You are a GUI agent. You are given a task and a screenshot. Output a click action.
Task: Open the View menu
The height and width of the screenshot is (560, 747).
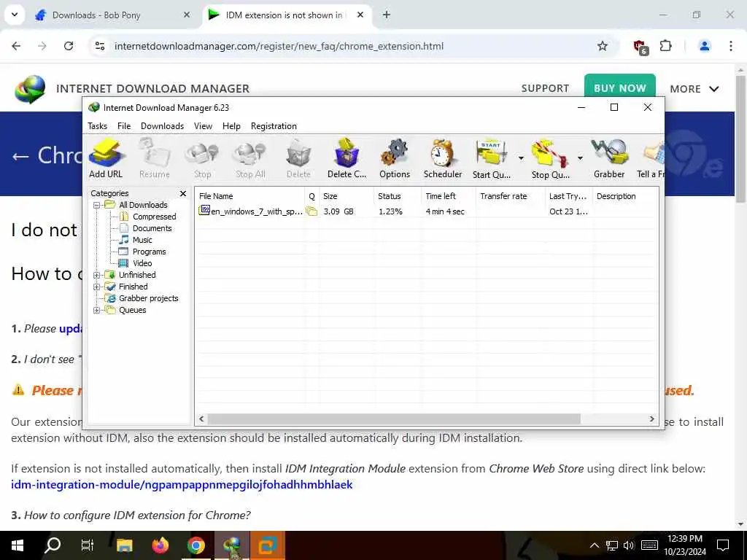(203, 126)
